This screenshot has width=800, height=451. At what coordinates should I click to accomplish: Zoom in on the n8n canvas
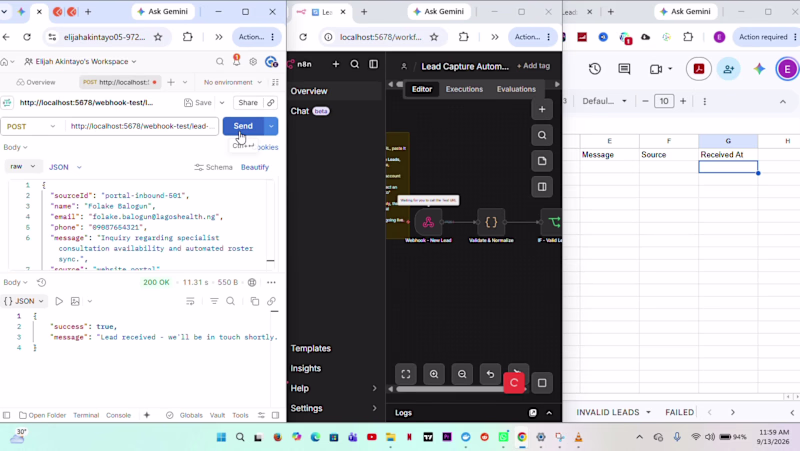pyautogui.click(x=434, y=374)
